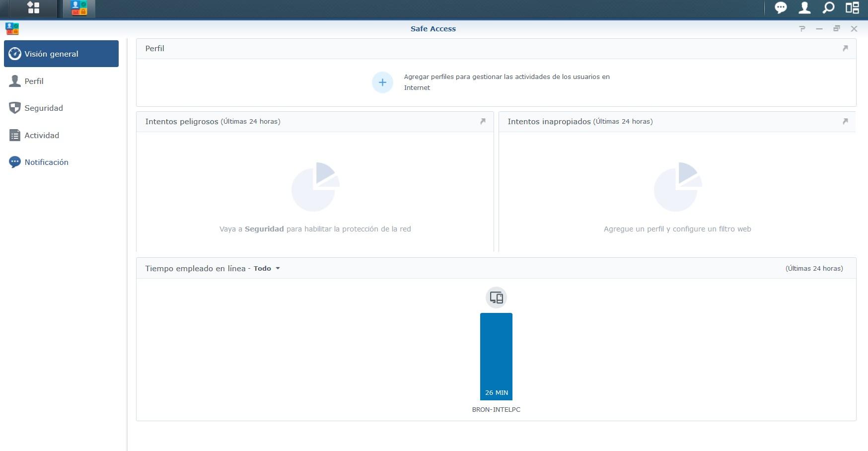This screenshot has height=451, width=868.
Task: Select Visión general in sidebar
Action: [61, 54]
